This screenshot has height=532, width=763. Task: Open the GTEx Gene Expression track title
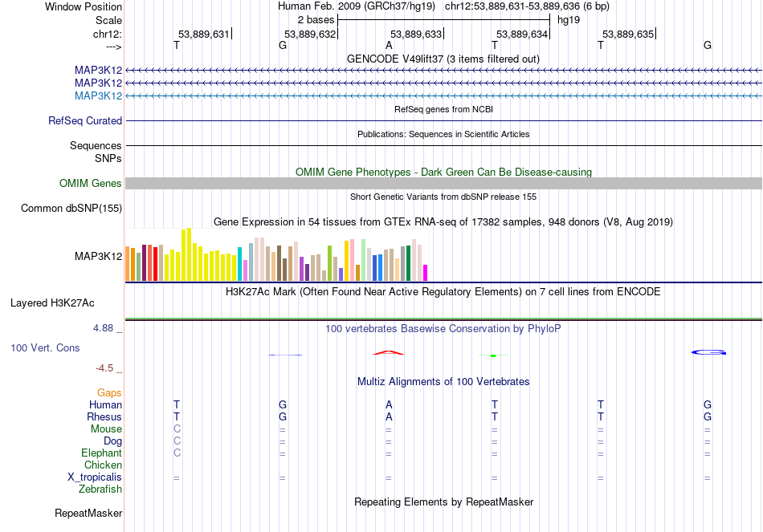point(443,221)
